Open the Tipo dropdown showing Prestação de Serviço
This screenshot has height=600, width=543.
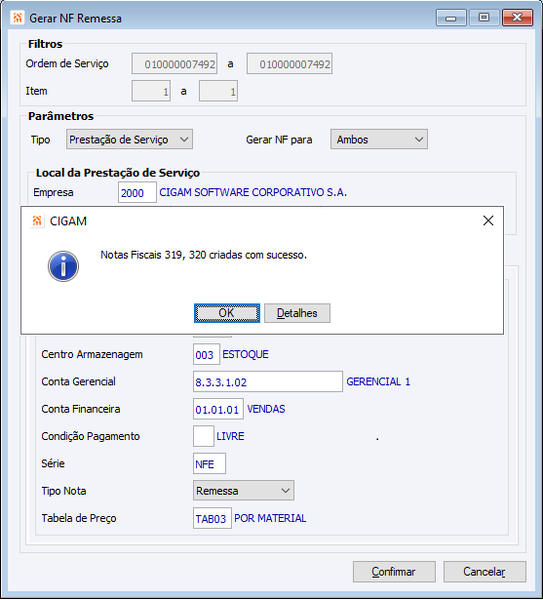(129, 139)
